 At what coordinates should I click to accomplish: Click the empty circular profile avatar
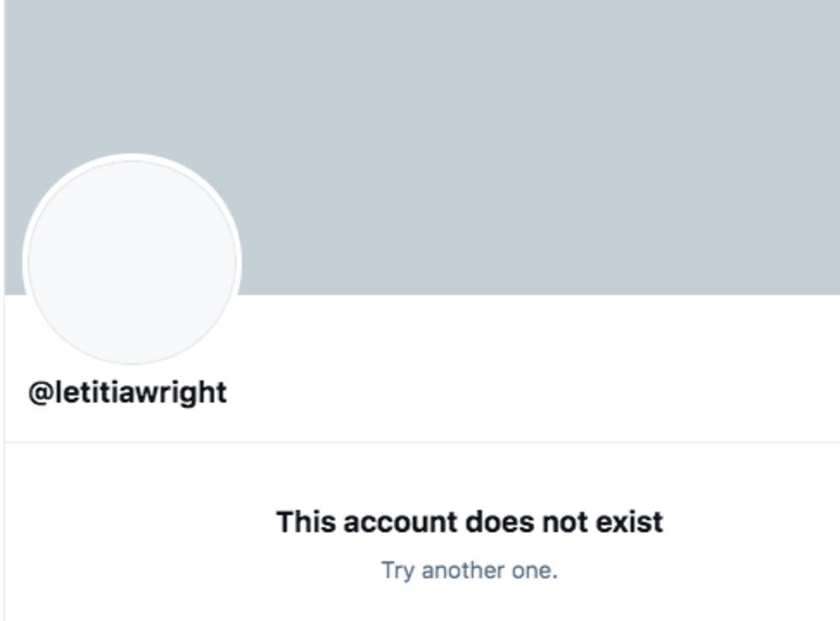132,262
